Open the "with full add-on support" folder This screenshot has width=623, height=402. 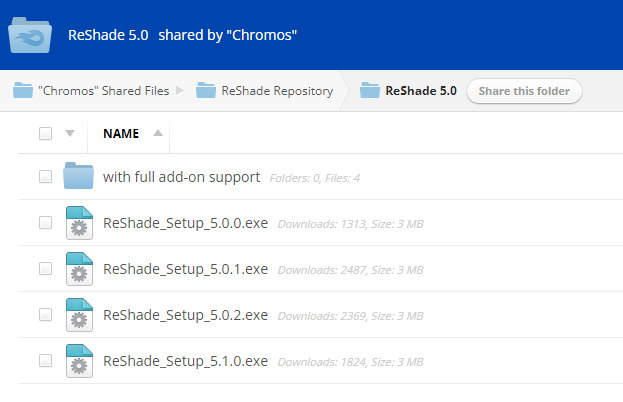click(x=181, y=177)
